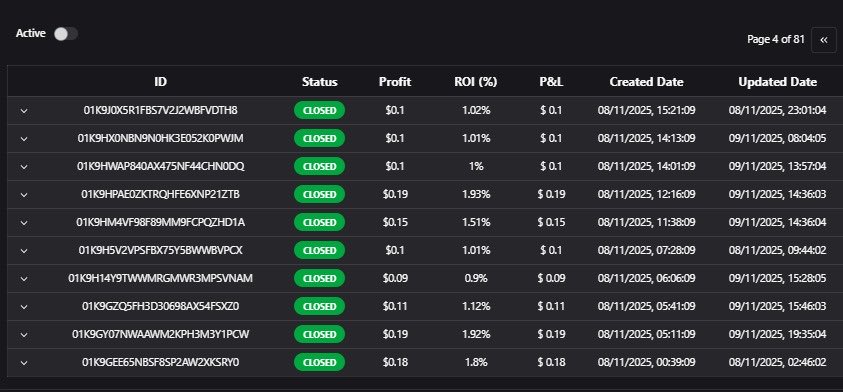Click P&L value $ 0.09
The height and width of the screenshot is (392, 843).
[551, 278]
